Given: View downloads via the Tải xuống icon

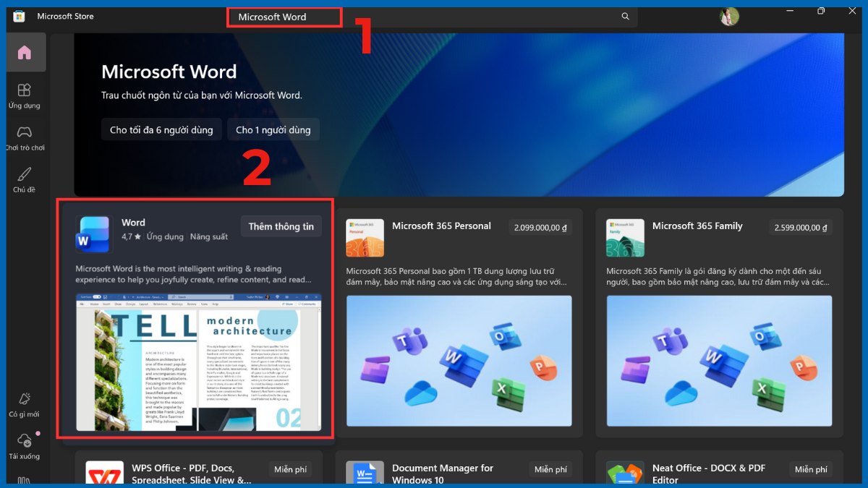Looking at the screenshot, I should 25,446.
